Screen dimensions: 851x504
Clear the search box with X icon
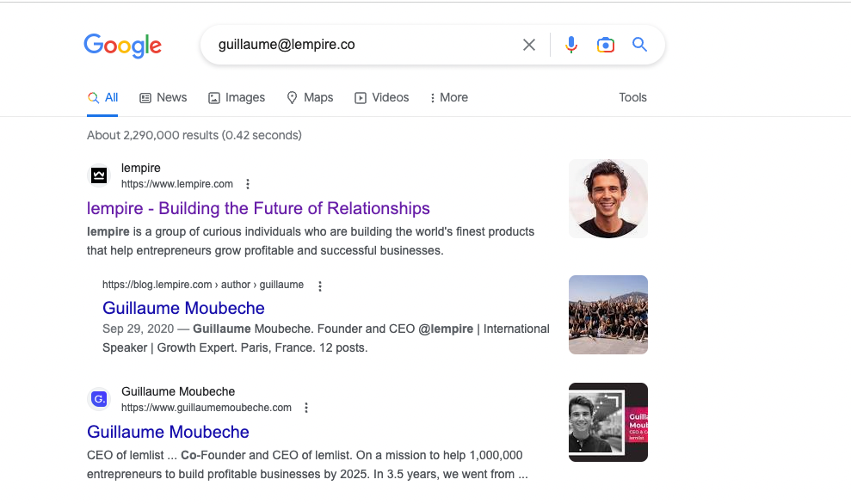click(x=529, y=45)
